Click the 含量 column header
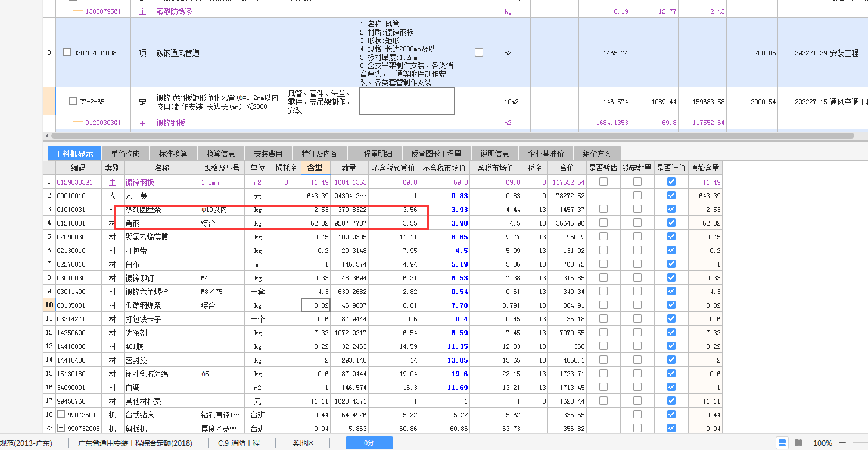 point(315,168)
